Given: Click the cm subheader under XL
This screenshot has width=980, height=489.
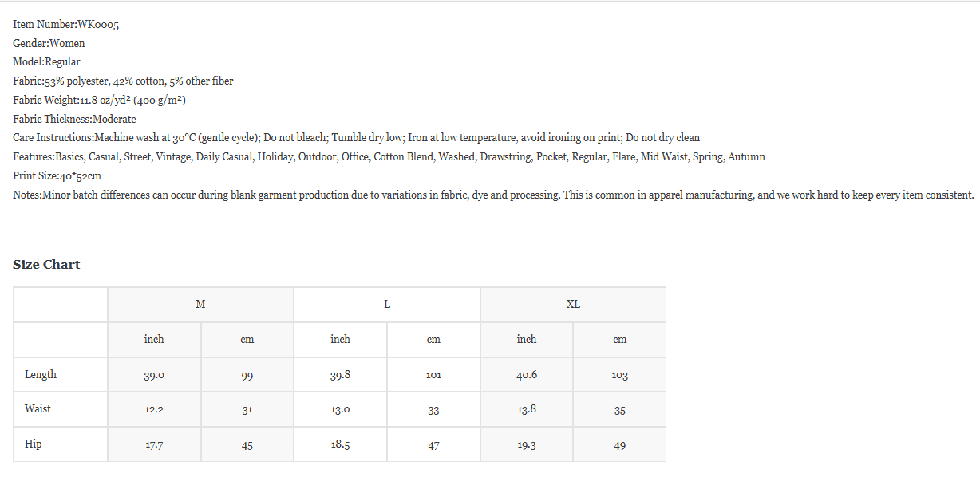Looking at the screenshot, I should tap(620, 340).
